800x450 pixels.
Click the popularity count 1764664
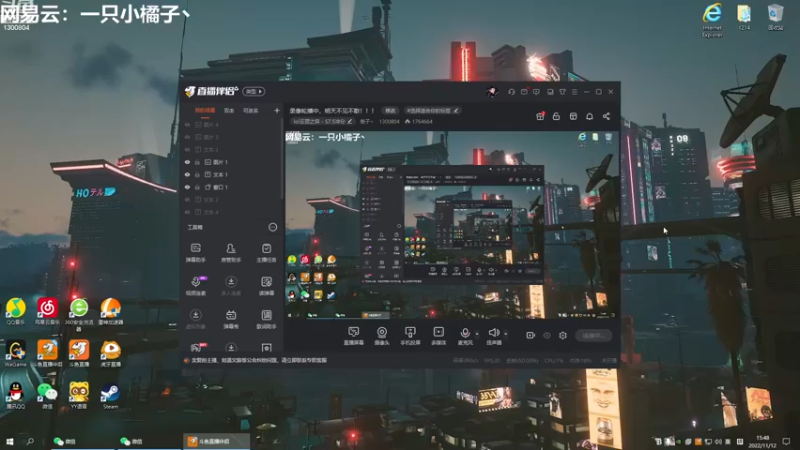(418, 121)
